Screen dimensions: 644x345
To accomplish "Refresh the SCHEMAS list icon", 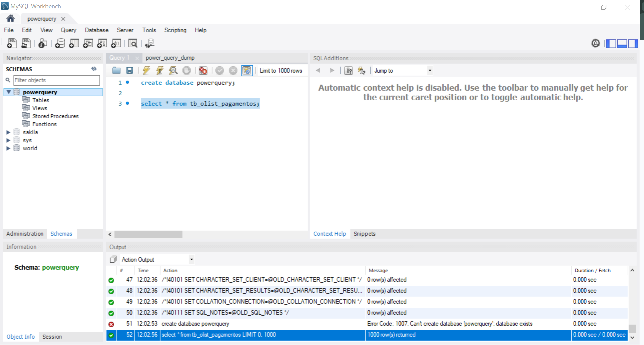I will 94,69.
